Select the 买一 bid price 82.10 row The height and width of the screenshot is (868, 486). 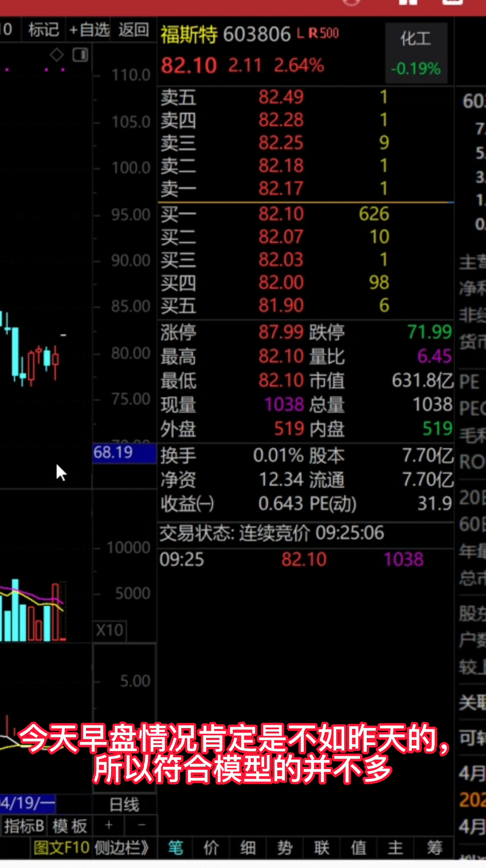click(280, 214)
